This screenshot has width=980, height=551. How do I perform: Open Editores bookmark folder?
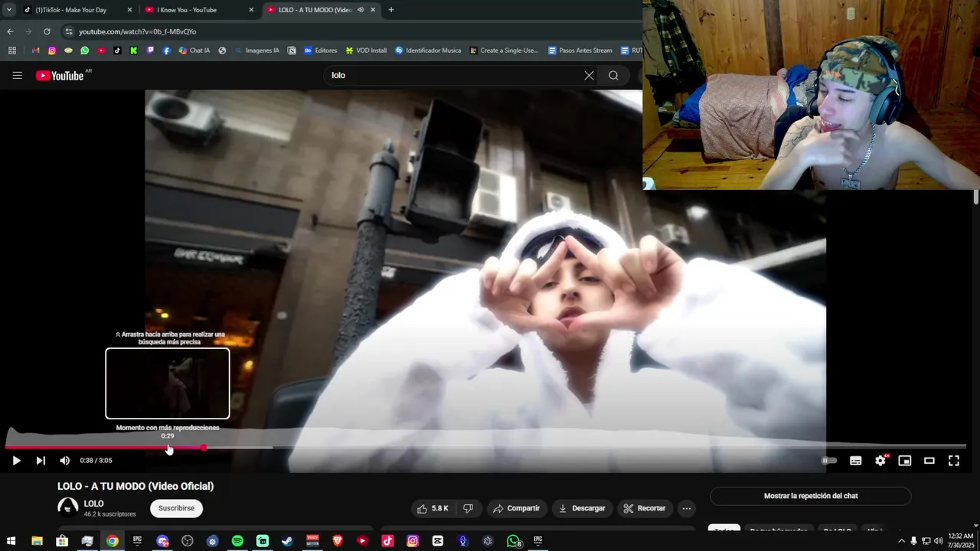(320, 51)
